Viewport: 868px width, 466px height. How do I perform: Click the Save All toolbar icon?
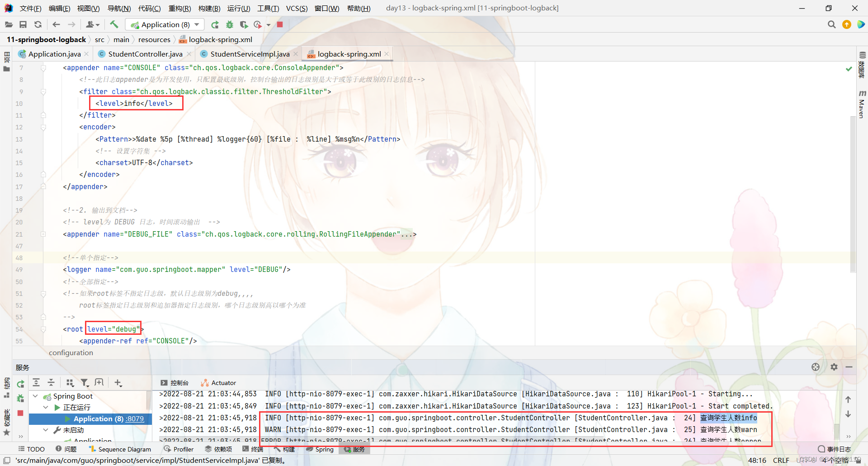(23, 24)
